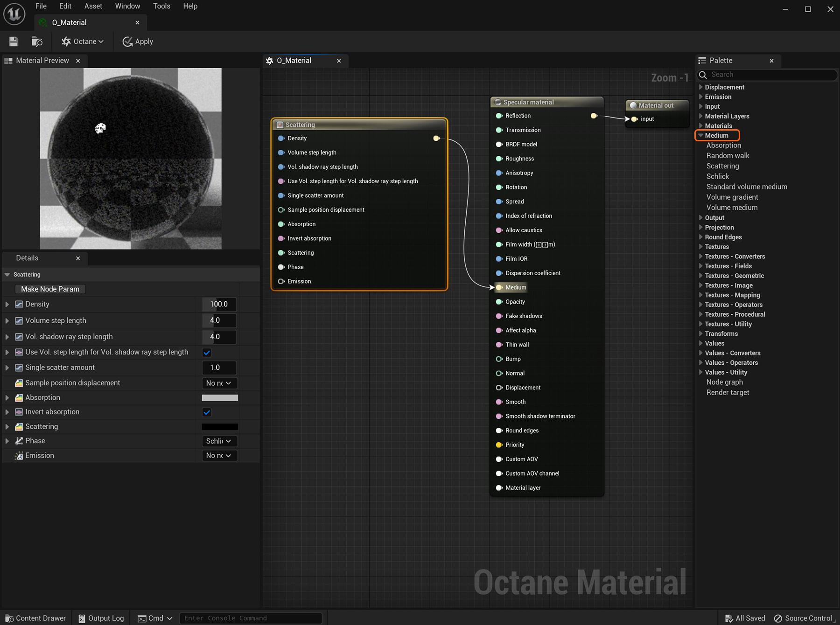840x625 pixels.
Task: Open the Output Log
Action: point(101,618)
